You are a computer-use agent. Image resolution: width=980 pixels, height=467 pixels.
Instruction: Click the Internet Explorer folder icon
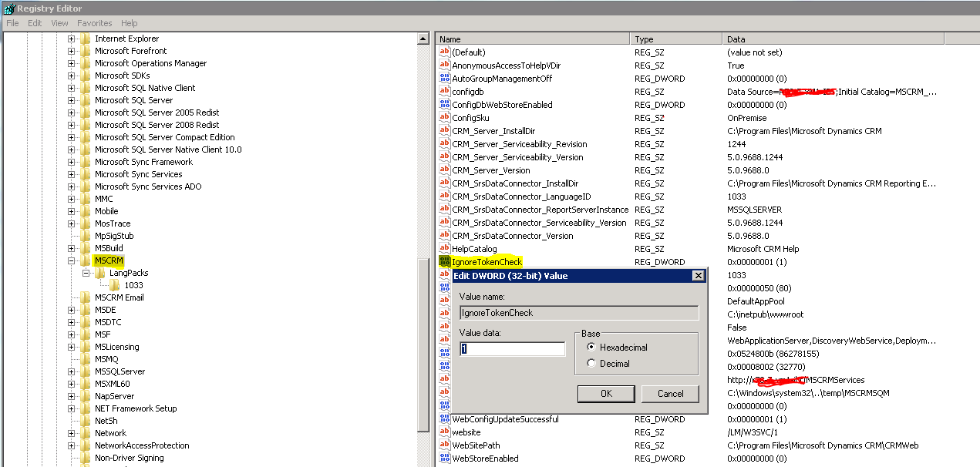coord(86,39)
